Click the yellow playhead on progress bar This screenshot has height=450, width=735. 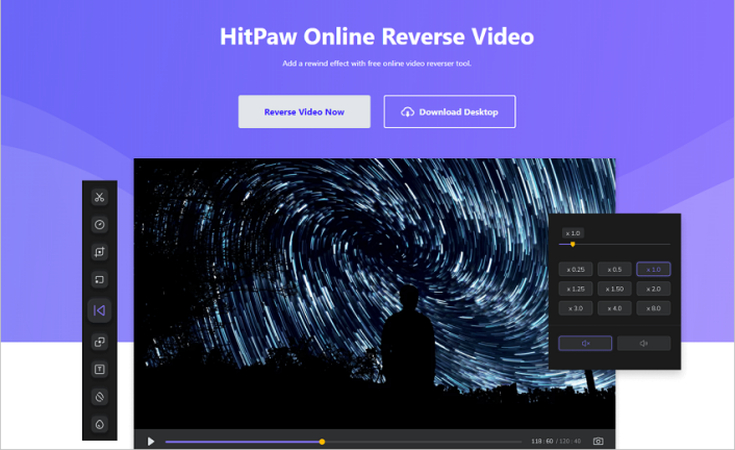pos(322,442)
